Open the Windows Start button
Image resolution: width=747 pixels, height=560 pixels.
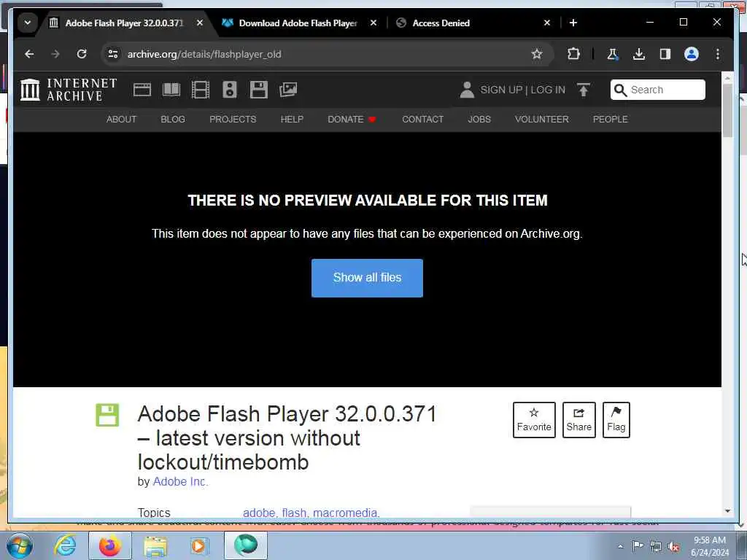[20, 545]
